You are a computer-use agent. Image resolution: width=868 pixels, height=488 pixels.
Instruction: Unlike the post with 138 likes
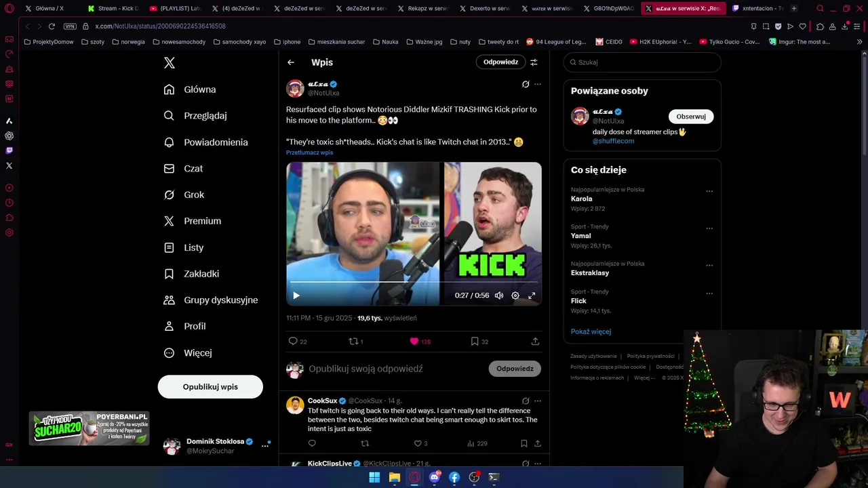420,342
